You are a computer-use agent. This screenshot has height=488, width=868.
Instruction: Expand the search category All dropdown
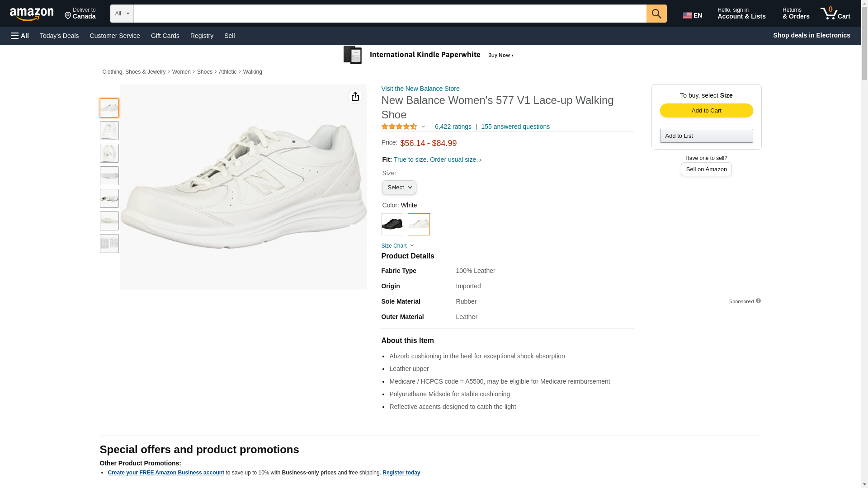click(122, 14)
